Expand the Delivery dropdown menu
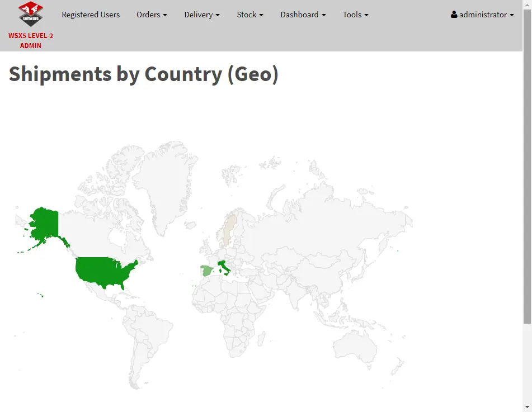 202,15
